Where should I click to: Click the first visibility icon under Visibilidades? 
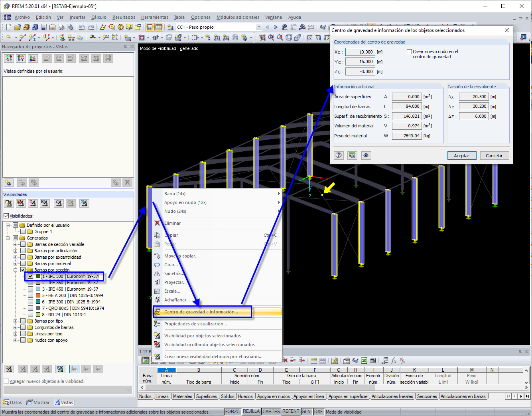point(9,203)
